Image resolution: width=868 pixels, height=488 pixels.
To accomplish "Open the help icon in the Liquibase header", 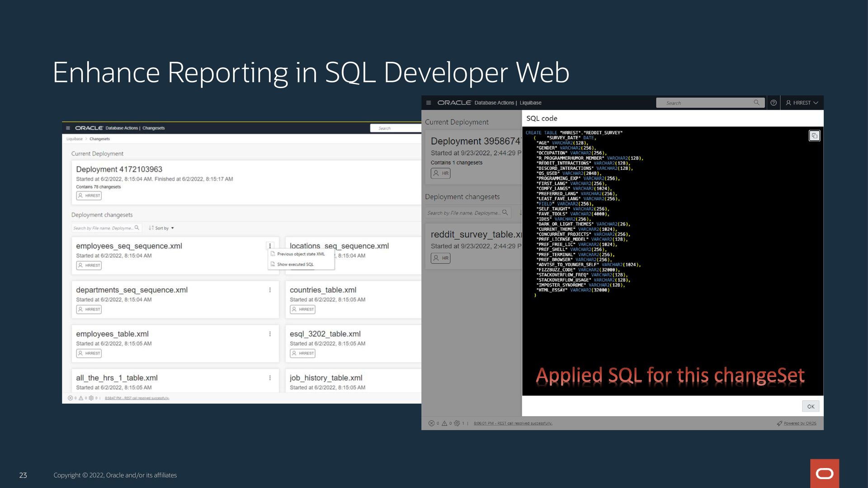I will coord(773,103).
